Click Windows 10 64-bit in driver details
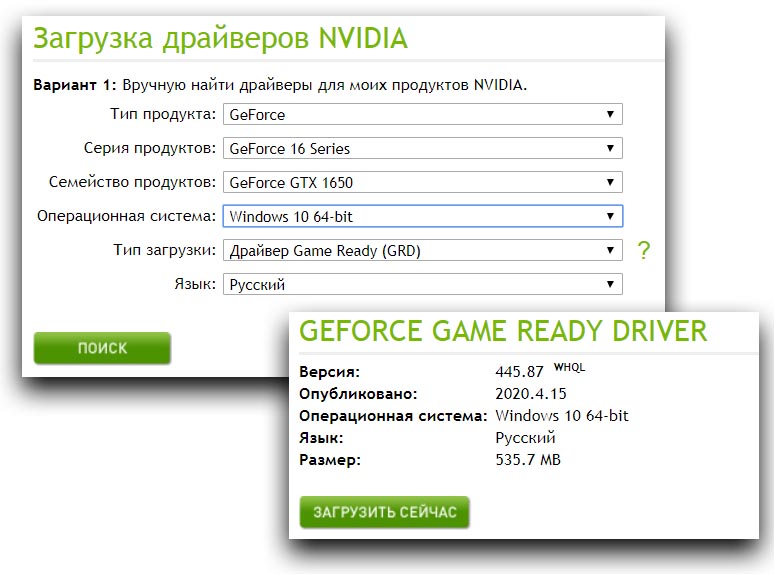This screenshot has height=574, width=774. tap(562, 416)
